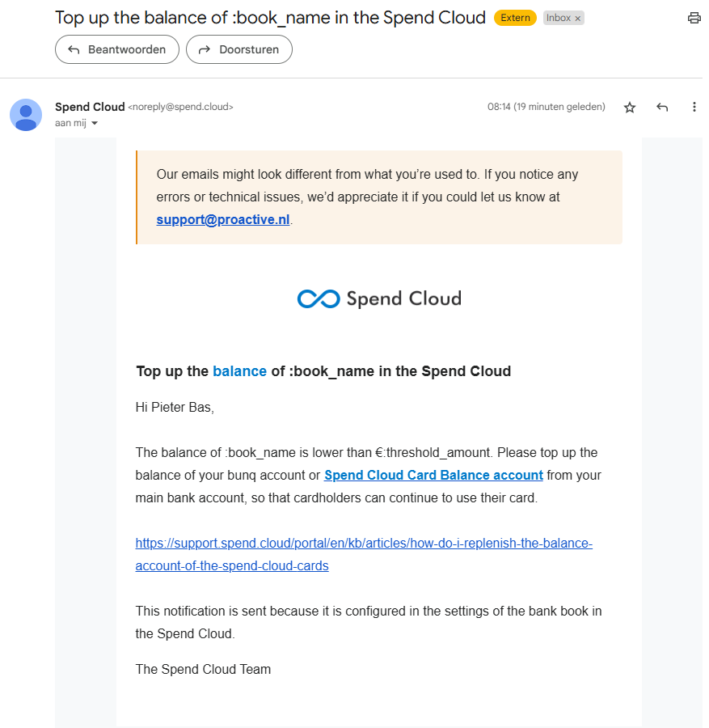Click the blue 'balance' word in heading
The image size is (709, 728).
point(239,371)
